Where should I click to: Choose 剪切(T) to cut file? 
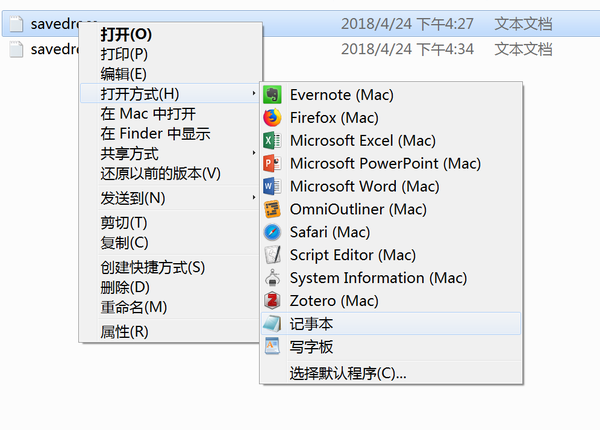click(x=170, y=223)
